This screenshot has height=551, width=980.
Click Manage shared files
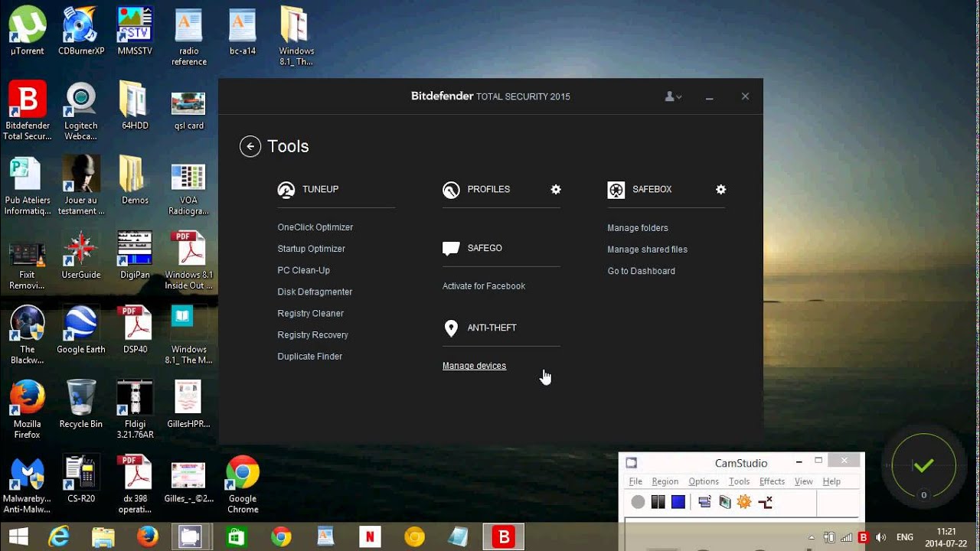(x=648, y=249)
